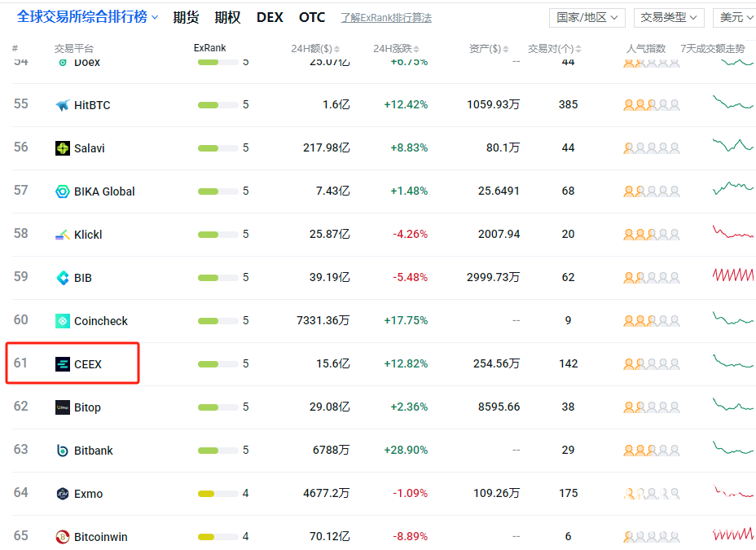Open the Klickl exchange icon

pyautogui.click(x=64, y=234)
